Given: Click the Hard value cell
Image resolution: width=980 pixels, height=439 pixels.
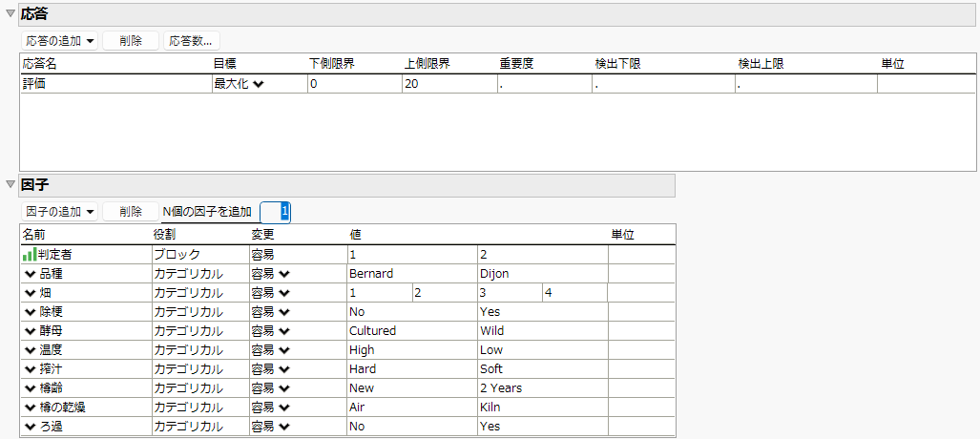Looking at the screenshot, I should [412, 369].
